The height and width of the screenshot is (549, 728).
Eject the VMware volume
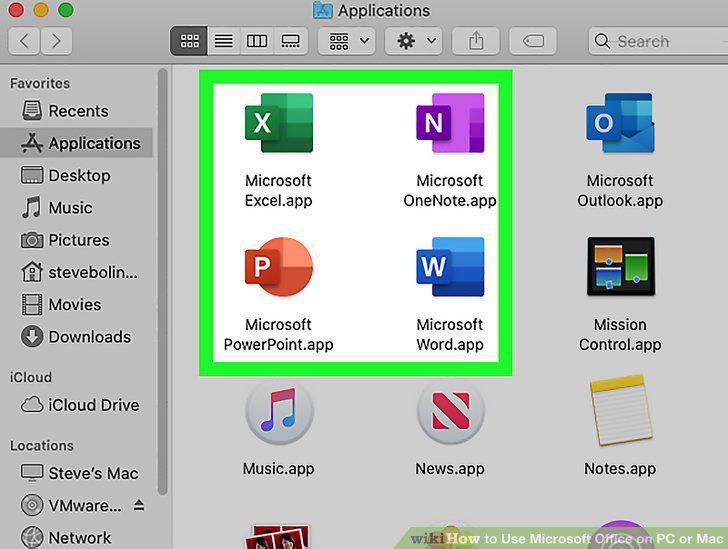point(139,505)
